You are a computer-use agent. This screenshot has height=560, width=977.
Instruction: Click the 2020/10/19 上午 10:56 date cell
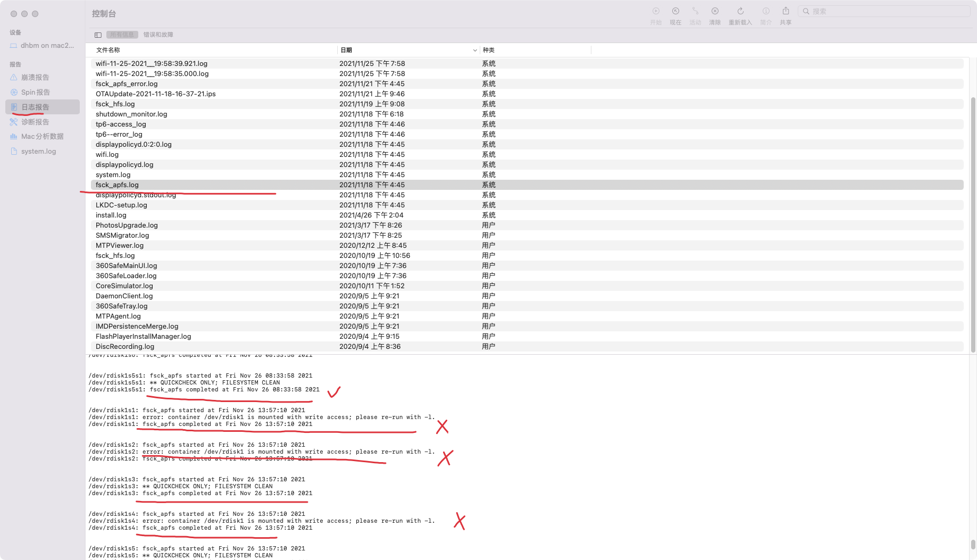pos(375,256)
